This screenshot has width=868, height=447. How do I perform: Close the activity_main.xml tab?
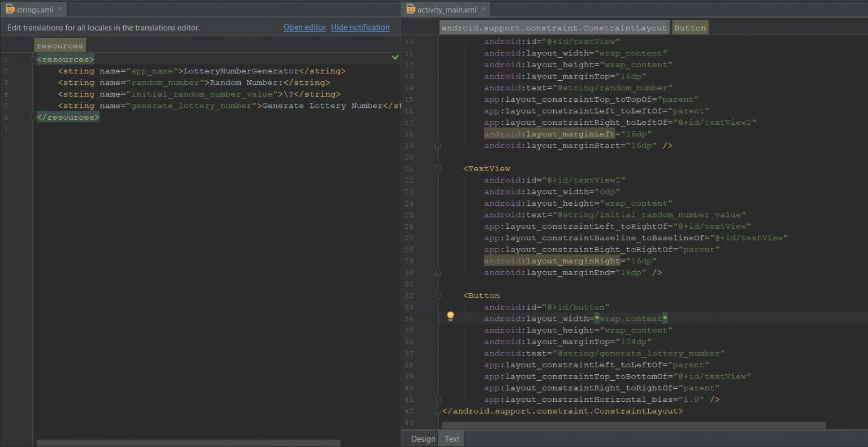pyautogui.click(x=483, y=9)
